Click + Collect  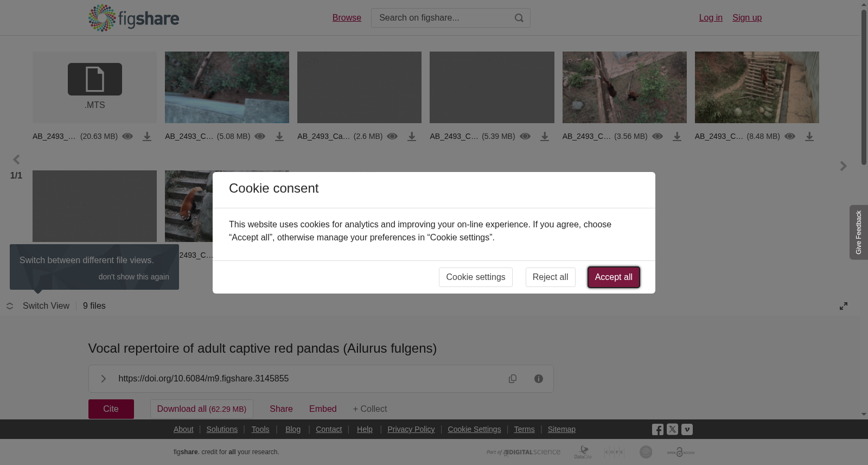(x=370, y=409)
